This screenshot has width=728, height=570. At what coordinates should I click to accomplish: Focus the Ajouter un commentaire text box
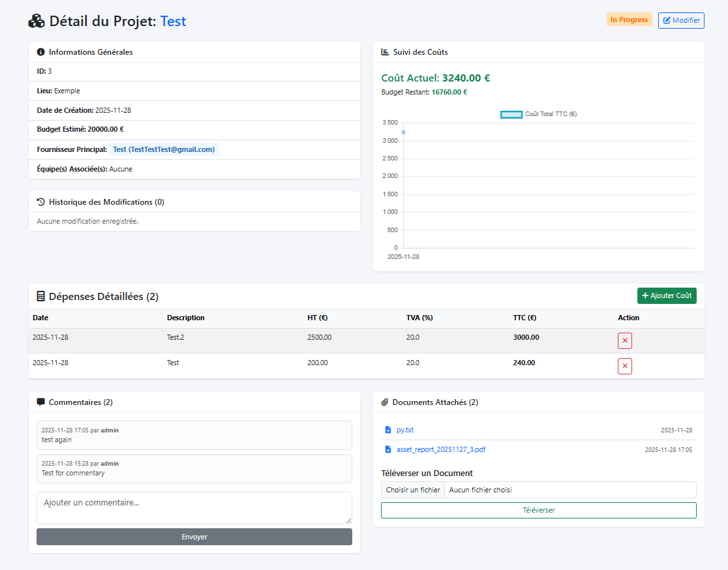(194, 507)
